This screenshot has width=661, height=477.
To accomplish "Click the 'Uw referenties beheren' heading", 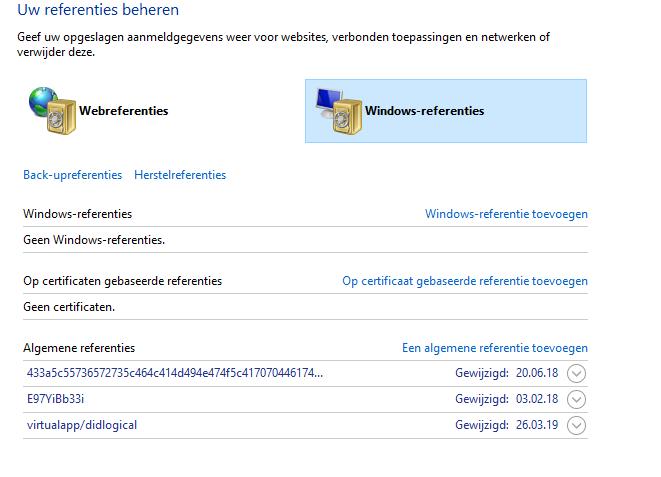I will [98, 11].
